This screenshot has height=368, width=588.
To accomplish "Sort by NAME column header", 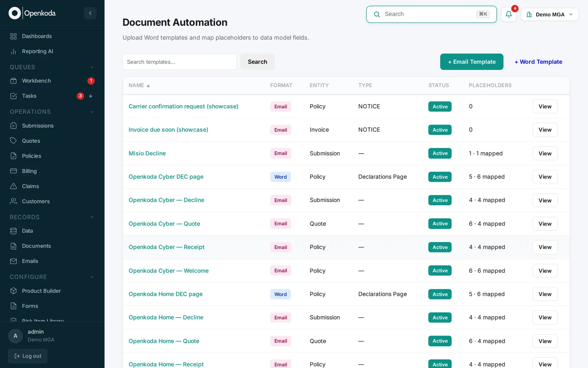I will click(x=139, y=85).
